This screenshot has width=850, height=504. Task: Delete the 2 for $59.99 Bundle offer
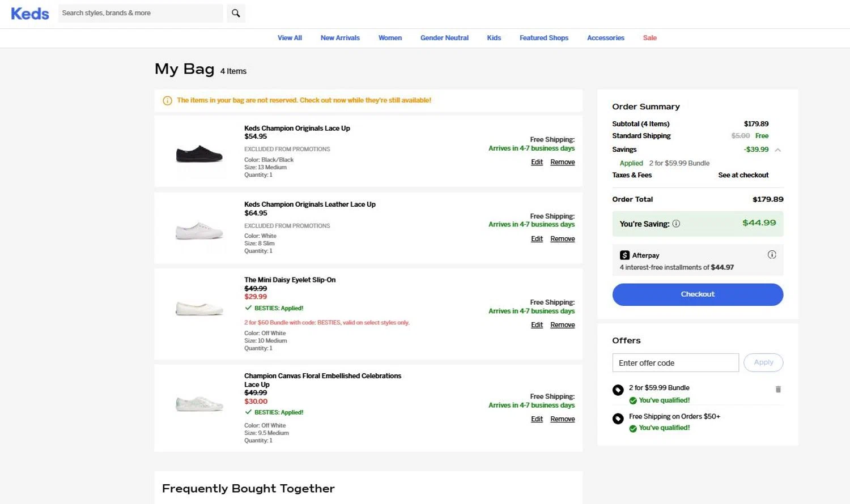[778, 389]
